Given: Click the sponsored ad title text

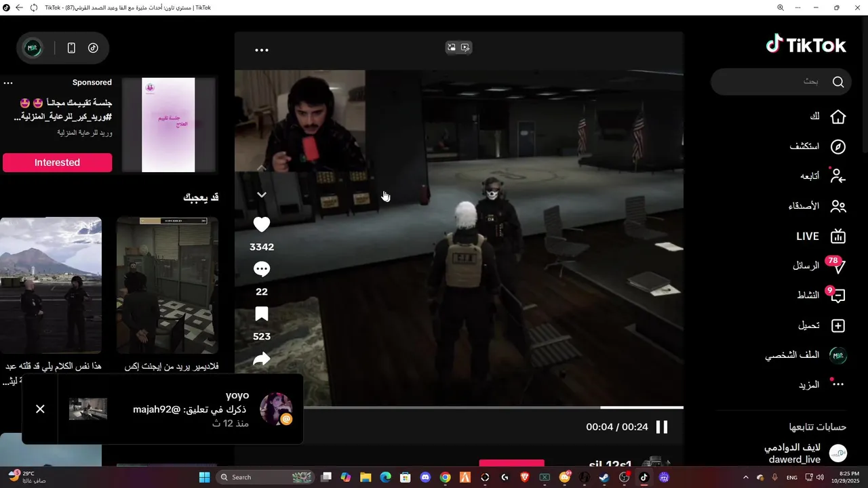Looking at the screenshot, I should pos(63,110).
